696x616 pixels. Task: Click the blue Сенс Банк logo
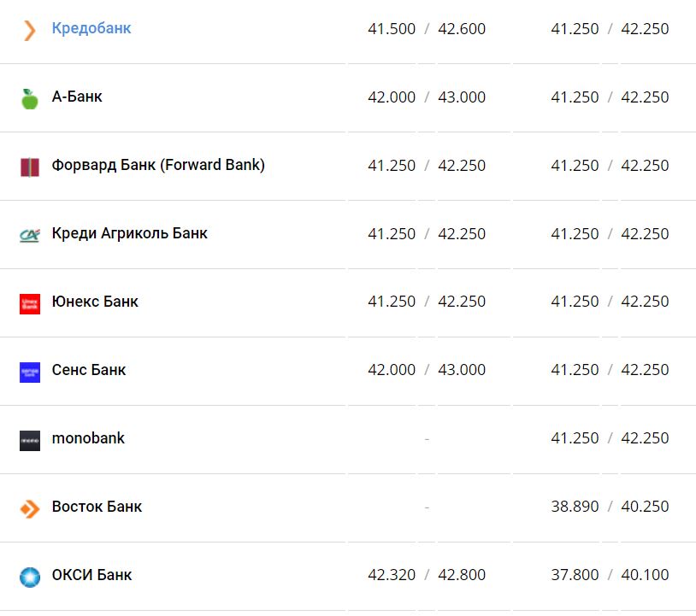[x=30, y=372]
